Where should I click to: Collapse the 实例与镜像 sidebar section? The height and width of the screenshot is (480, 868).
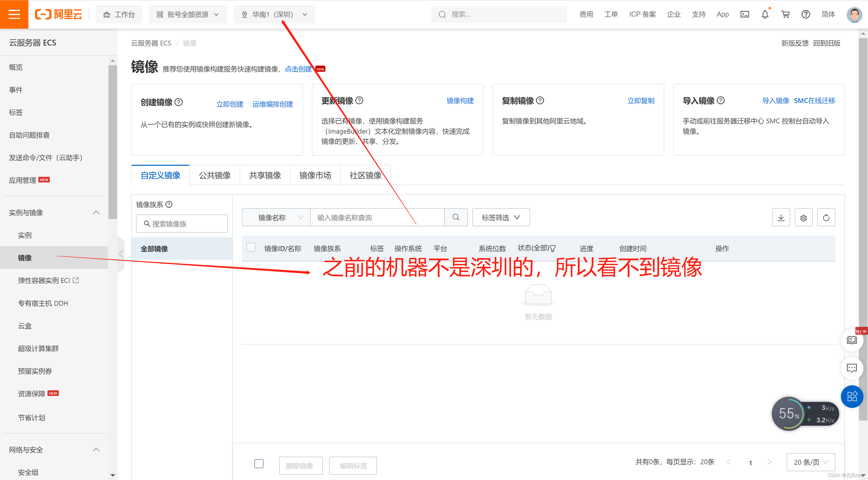(x=96, y=212)
